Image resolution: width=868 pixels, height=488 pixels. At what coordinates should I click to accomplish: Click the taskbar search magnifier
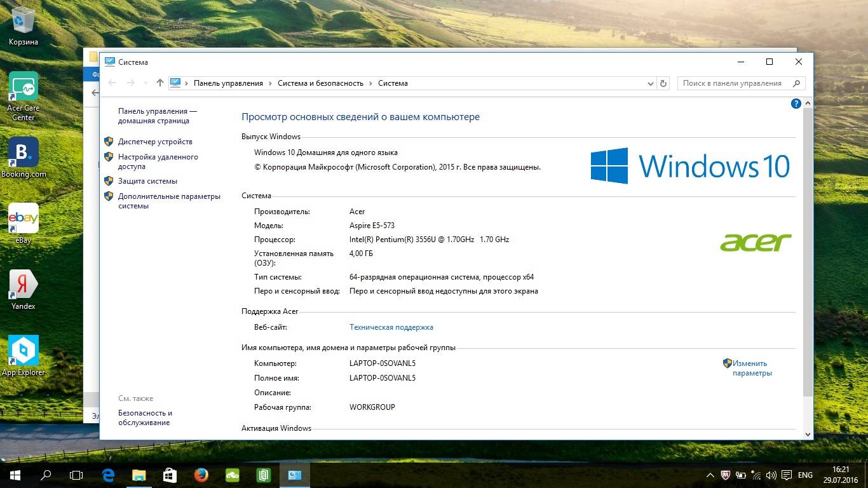coord(46,475)
